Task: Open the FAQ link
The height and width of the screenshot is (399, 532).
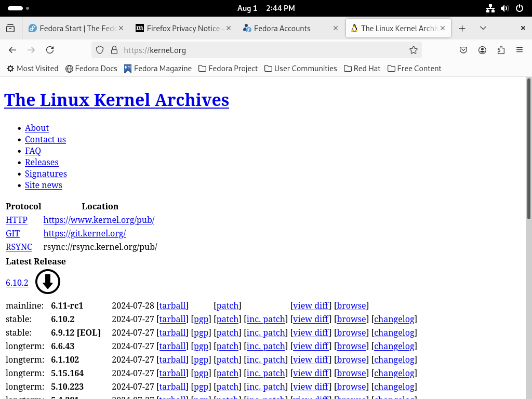Action: point(33,151)
